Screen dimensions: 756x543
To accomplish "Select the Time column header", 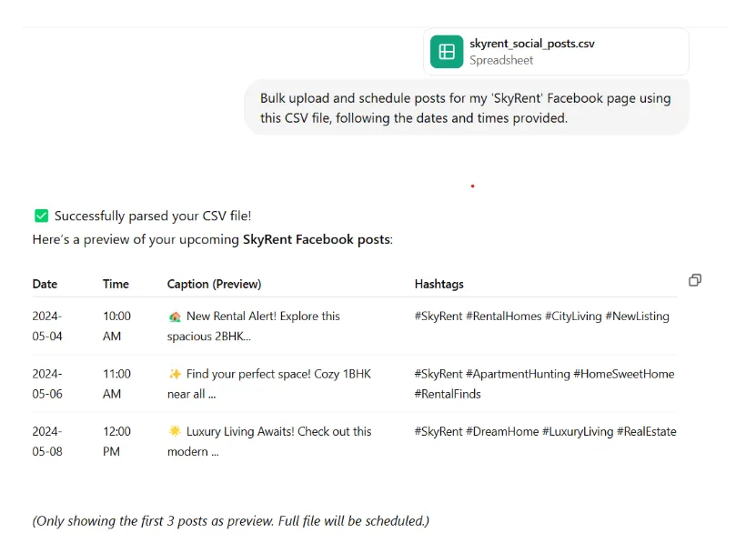I will (116, 284).
